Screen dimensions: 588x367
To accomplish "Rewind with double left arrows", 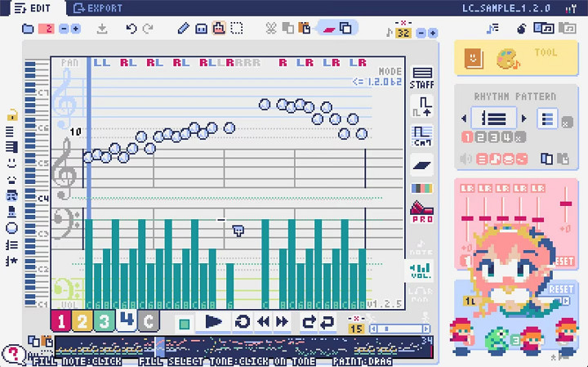I will (x=263, y=322).
